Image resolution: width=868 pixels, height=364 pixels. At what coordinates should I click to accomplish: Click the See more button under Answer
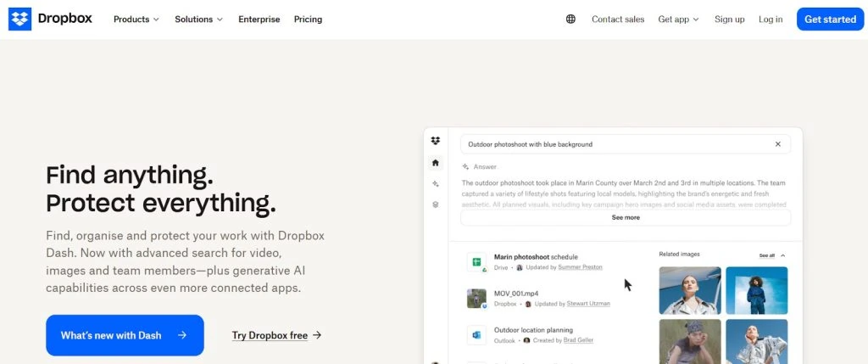tap(626, 217)
